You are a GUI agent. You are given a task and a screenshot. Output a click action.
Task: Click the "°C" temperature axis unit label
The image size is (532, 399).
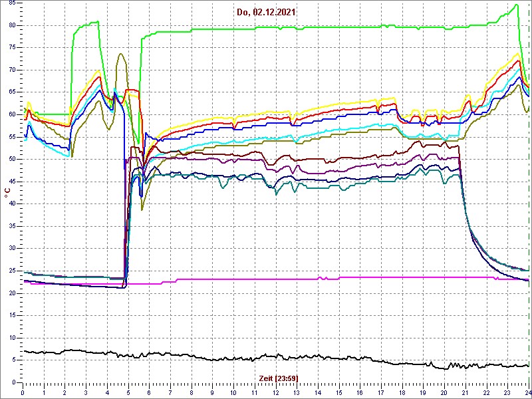(7, 193)
